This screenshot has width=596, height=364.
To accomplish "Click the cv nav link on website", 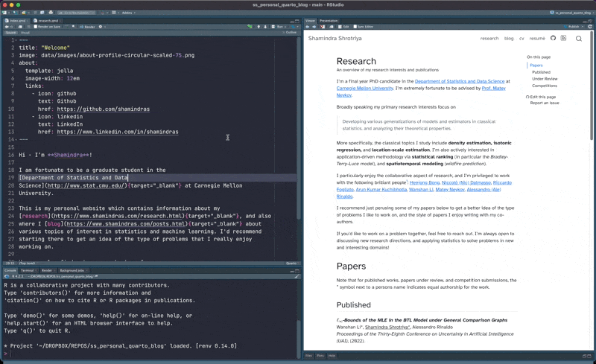I will click(521, 39).
